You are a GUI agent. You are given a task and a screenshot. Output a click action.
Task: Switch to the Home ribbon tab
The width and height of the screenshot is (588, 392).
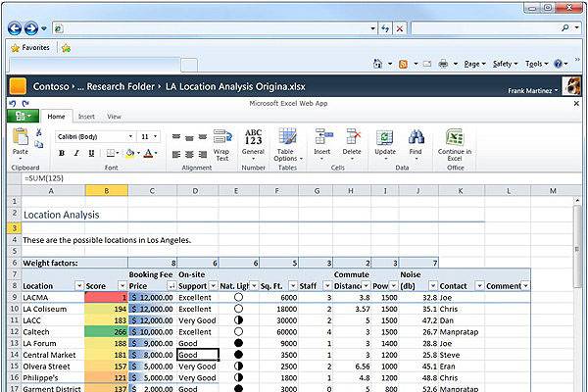tap(56, 117)
